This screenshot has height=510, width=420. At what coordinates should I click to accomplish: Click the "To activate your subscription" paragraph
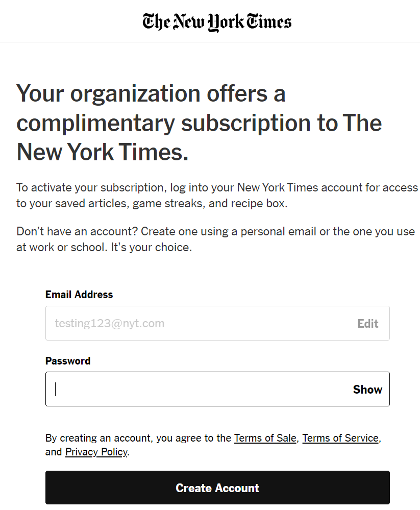tap(217, 195)
